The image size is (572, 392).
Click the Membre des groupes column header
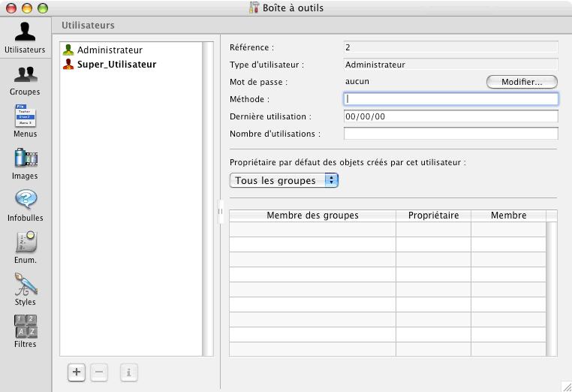point(312,216)
